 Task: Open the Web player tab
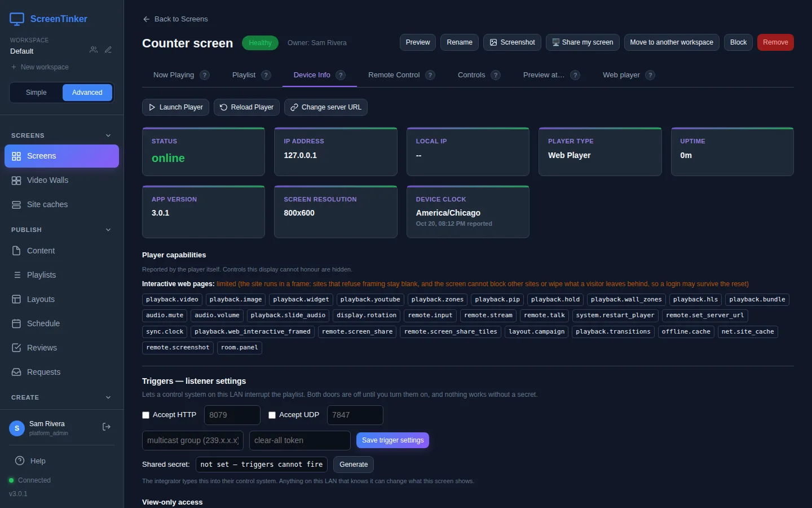621,75
